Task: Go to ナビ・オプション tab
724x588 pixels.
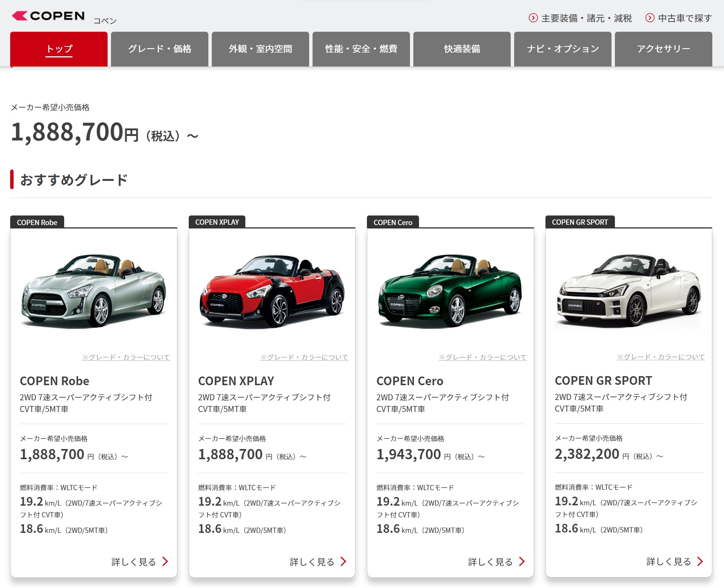Action: point(563,49)
